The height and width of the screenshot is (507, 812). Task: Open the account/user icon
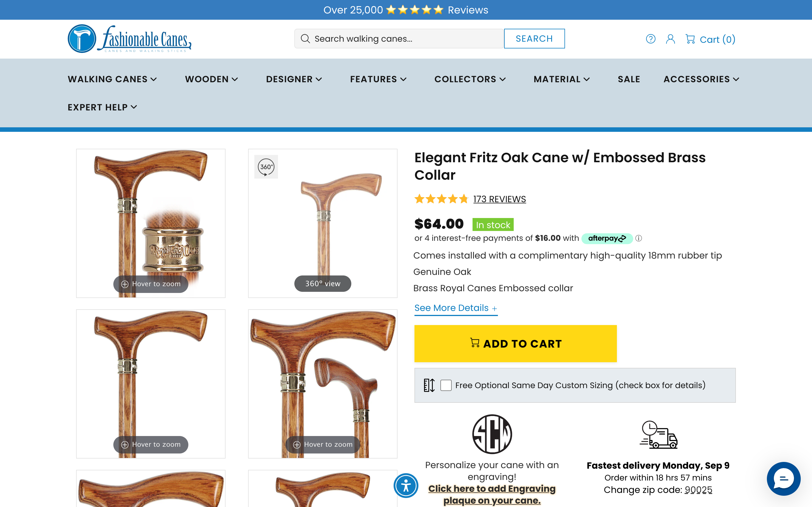[670, 39]
